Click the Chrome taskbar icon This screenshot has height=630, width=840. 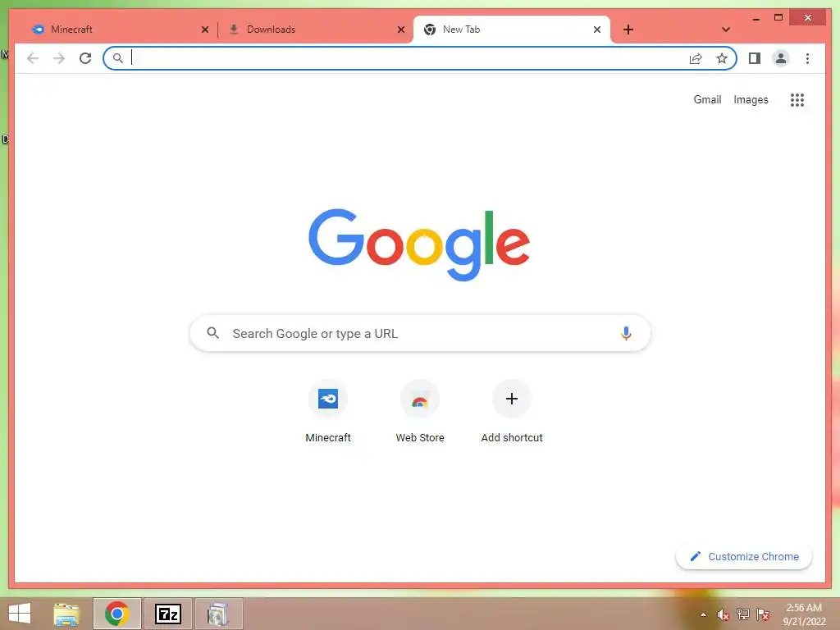[116, 614]
